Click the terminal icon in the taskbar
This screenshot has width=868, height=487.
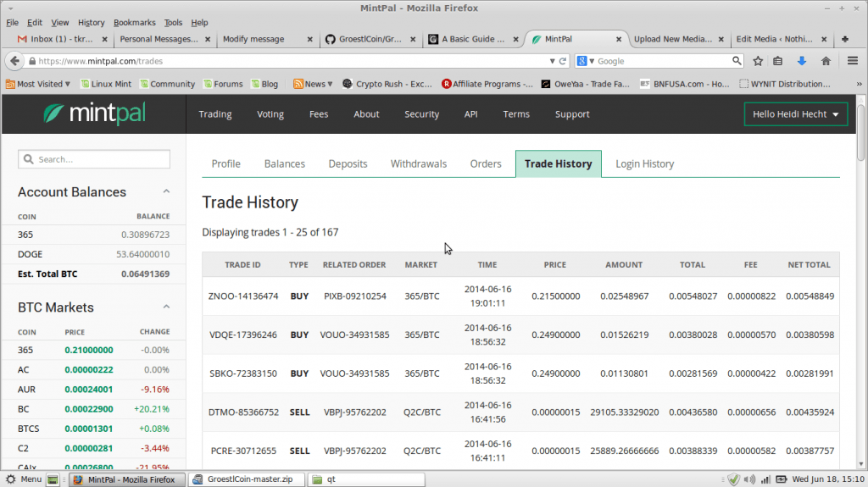coord(53,479)
